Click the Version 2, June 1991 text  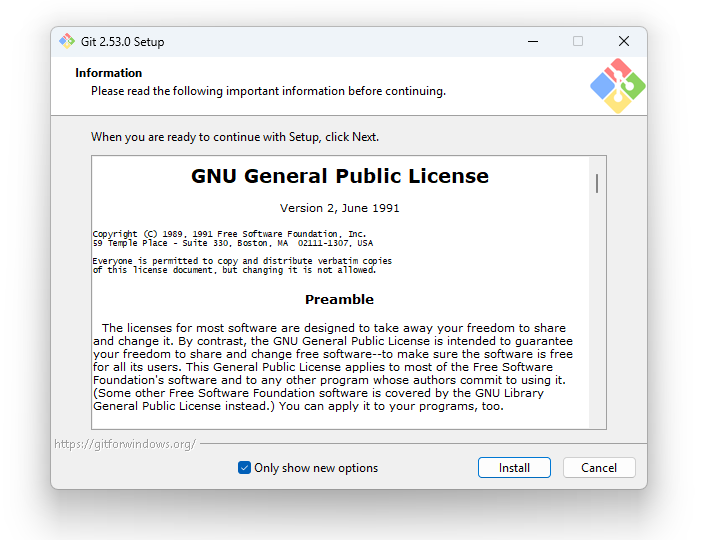click(x=339, y=208)
